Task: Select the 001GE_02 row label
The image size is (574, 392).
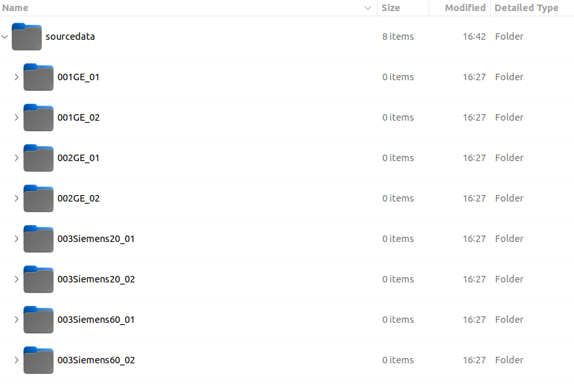Action: pos(78,117)
